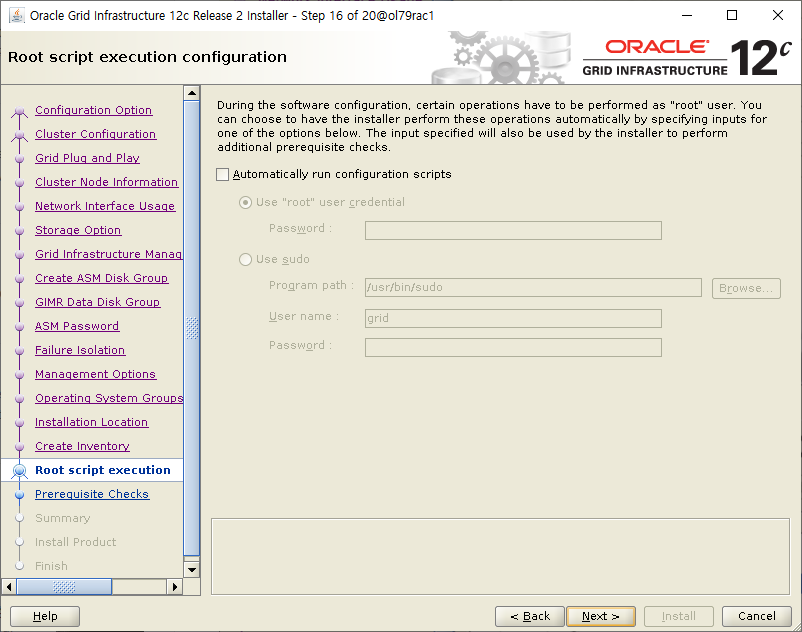Screen dimensions: 802x632
Task: Jump to Grid Plug and Play step
Action: click(87, 158)
